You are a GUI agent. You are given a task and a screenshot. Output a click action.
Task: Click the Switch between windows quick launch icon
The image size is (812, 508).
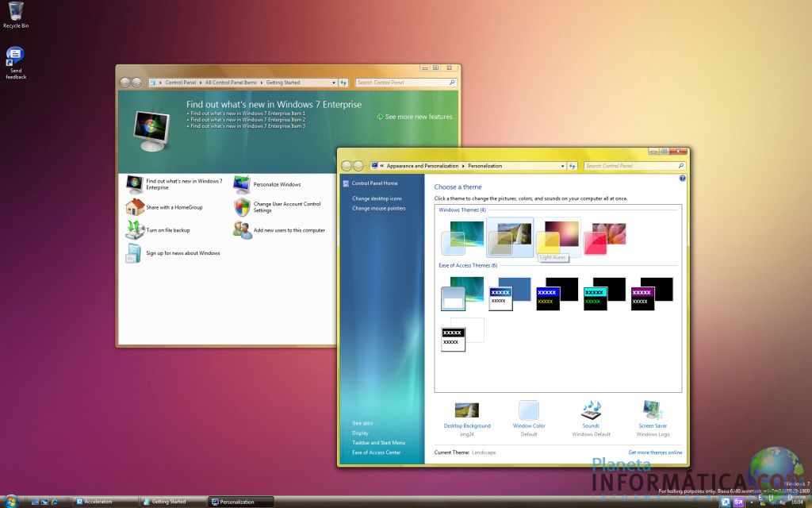[x=45, y=502]
